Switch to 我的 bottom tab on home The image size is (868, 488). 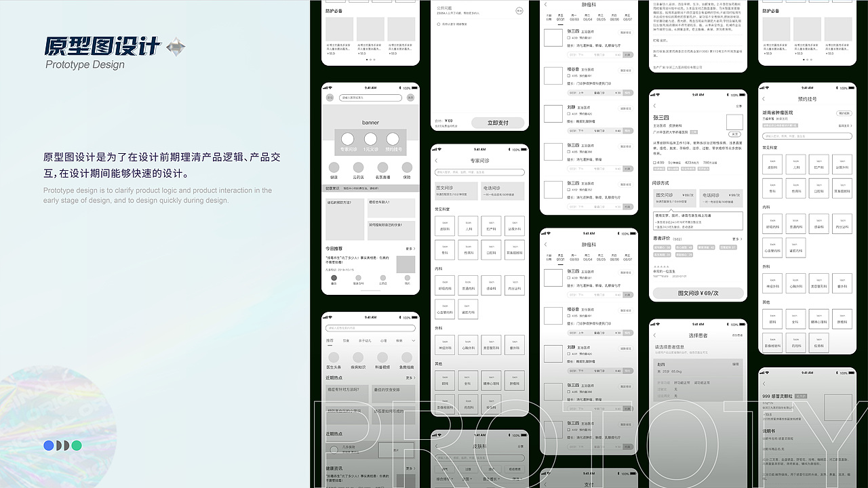point(407,279)
